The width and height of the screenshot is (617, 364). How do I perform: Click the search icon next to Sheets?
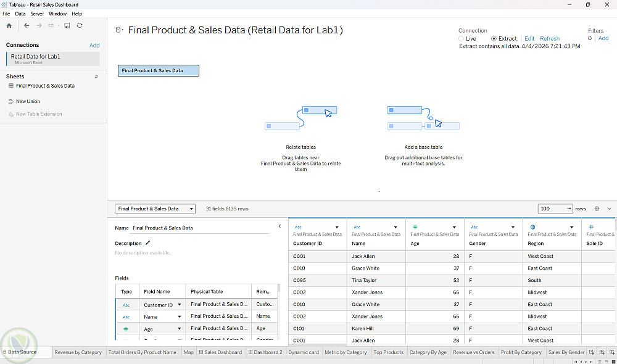[x=96, y=77]
